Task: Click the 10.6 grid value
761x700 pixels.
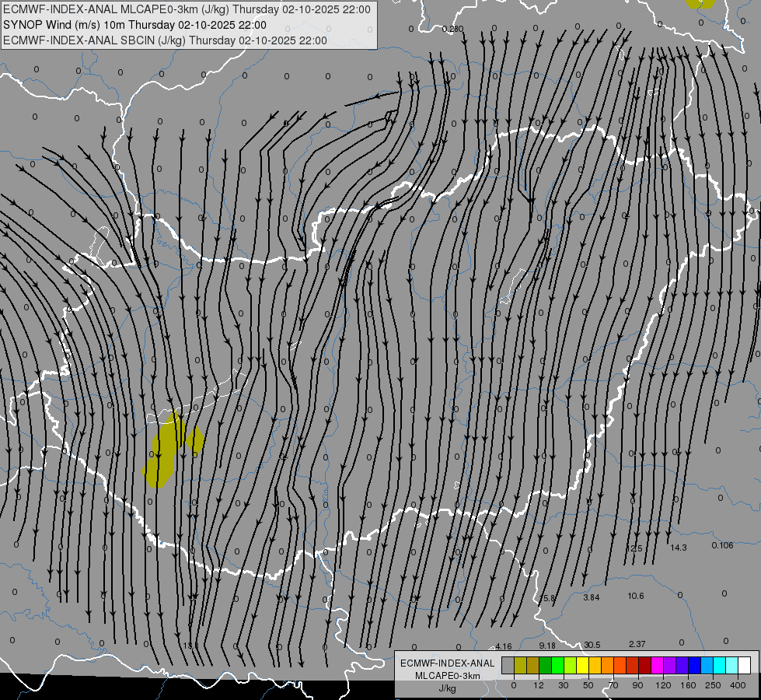Action: pyautogui.click(x=636, y=596)
